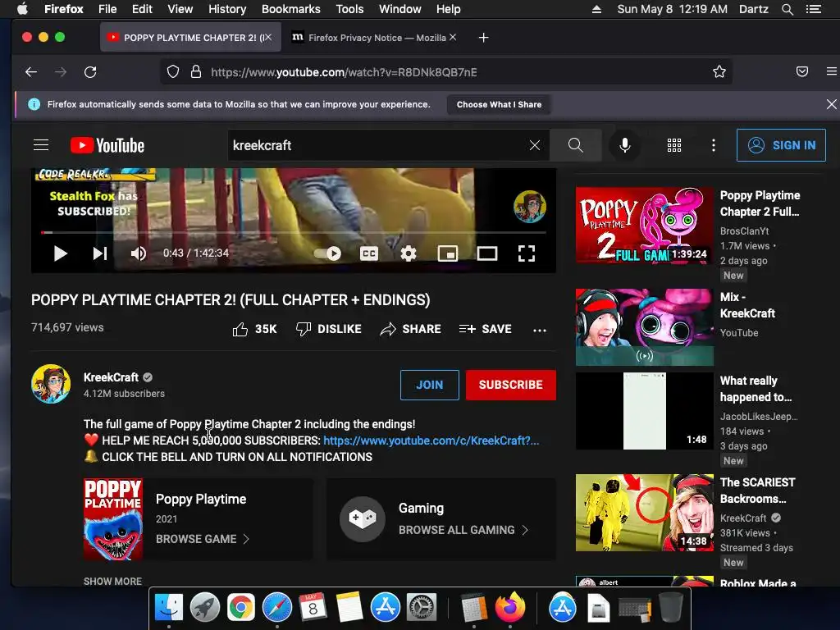Open the Tools menu
This screenshot has width=840, height=630.
point(349,9)
